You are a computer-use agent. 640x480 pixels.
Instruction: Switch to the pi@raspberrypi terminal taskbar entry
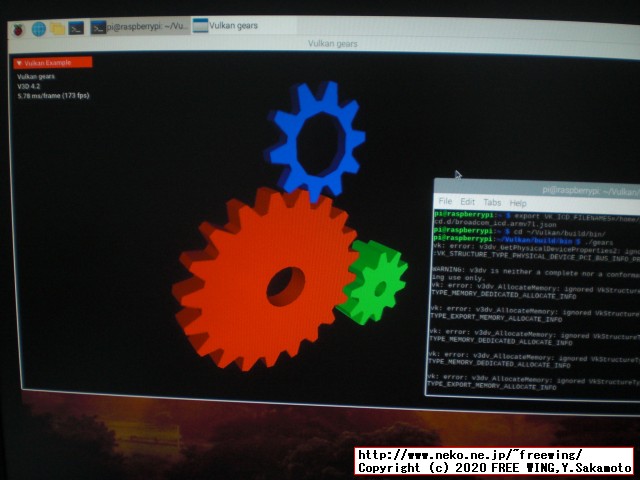click(x=140, y=27)
